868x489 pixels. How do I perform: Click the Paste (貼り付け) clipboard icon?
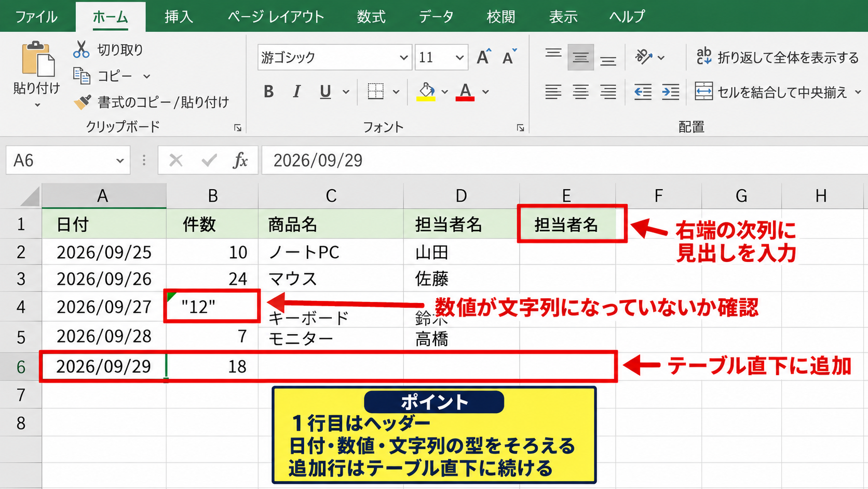pos(37,59)
